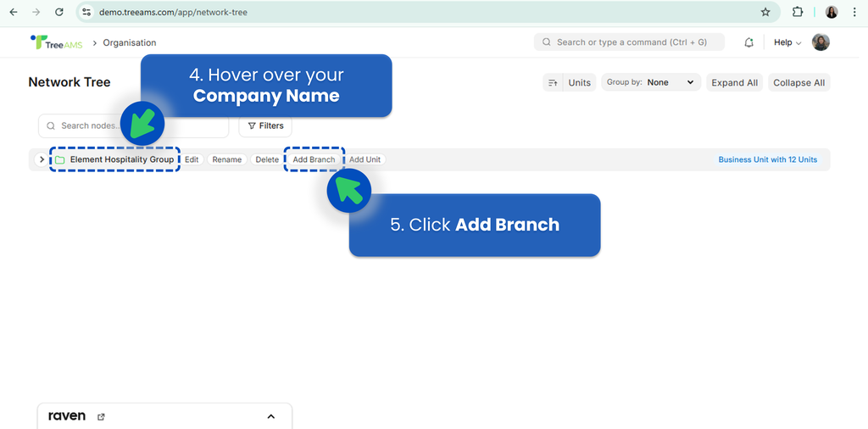868x429 pixels.
Task: Open raven external link icon
Action: point(102,416)
